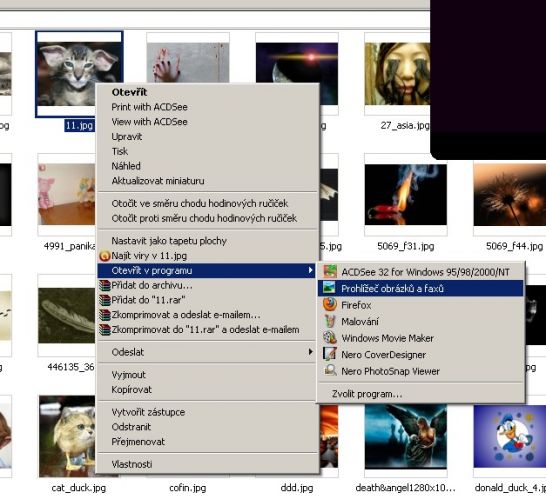The image size is (546, 499).
Task: Select the donald_duck_4 thumbnail
Action: click(x=509, y=437)
